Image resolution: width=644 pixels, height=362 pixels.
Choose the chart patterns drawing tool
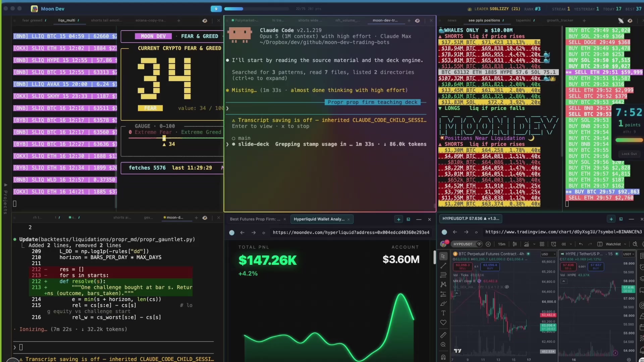(x=443, y=284)
